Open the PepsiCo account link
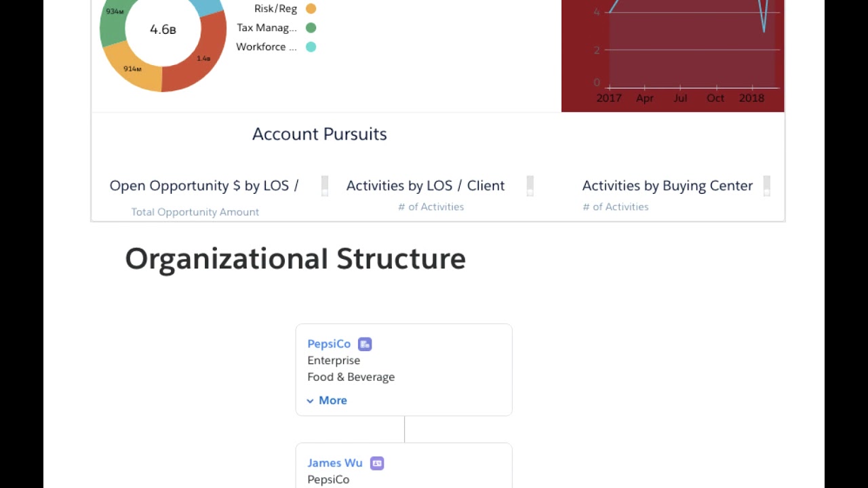This screenshot has height=488, width=868. [x=329, y=344]
